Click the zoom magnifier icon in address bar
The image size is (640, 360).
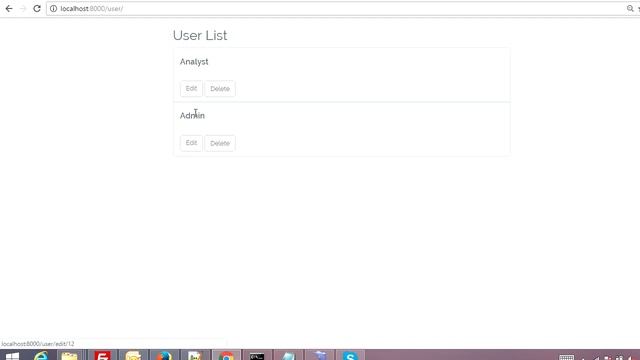[x=630, y=9]
